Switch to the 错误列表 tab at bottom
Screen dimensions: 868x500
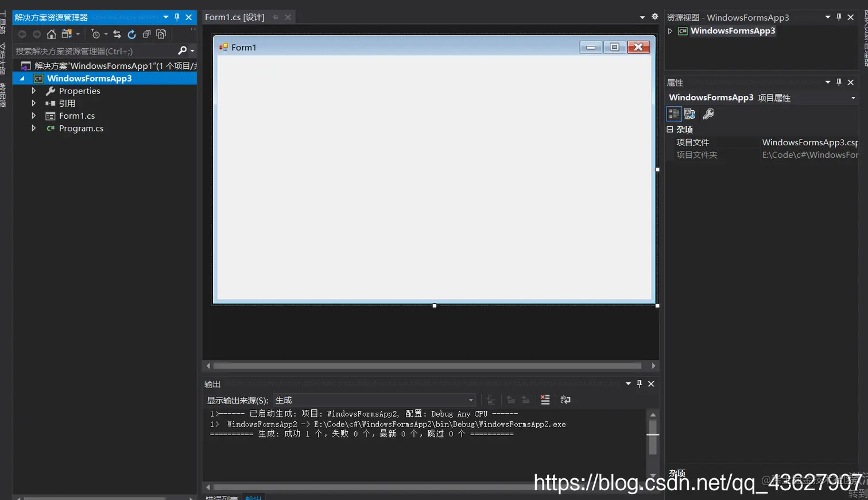(x=222, y=497)
